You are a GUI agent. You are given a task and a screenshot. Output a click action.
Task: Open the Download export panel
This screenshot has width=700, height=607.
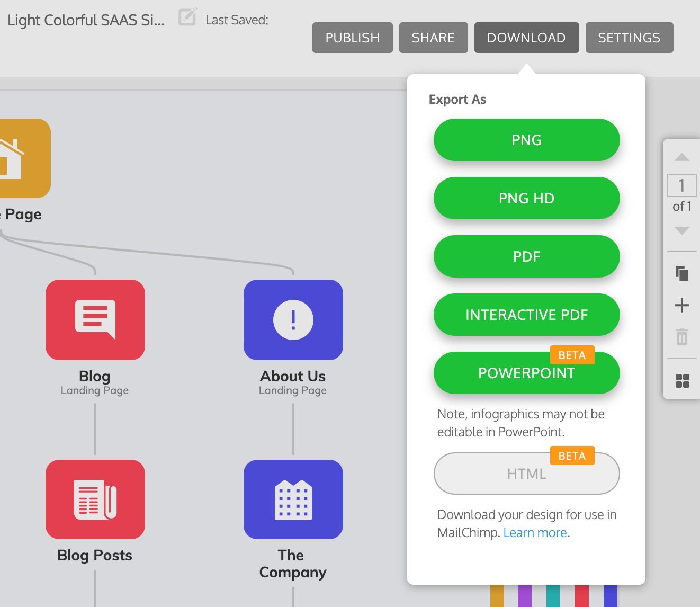tap(526, 38)
